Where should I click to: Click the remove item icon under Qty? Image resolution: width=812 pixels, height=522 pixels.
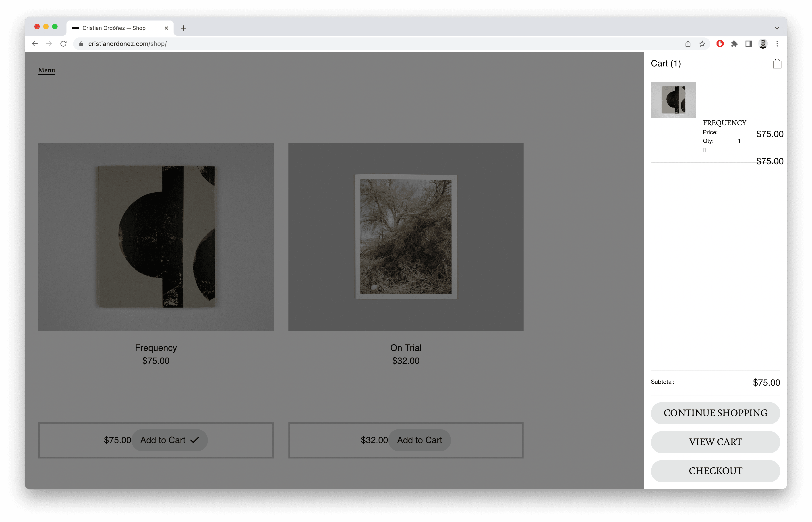tap(704, 150)
